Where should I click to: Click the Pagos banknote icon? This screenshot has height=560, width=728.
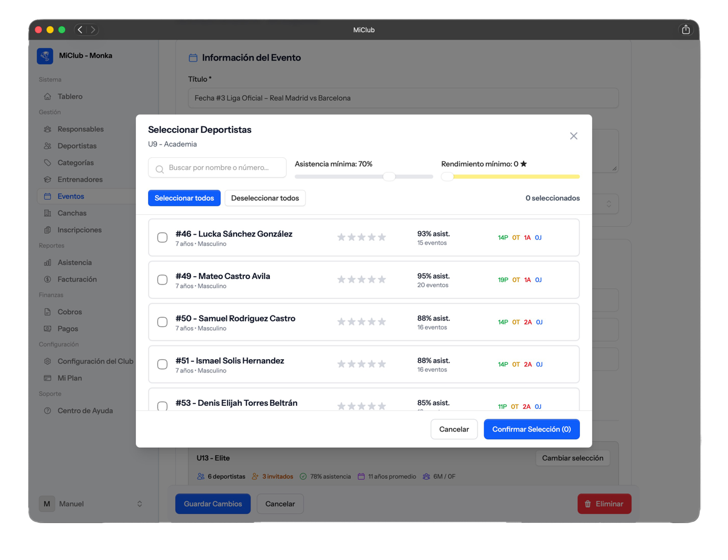[47, 329]
